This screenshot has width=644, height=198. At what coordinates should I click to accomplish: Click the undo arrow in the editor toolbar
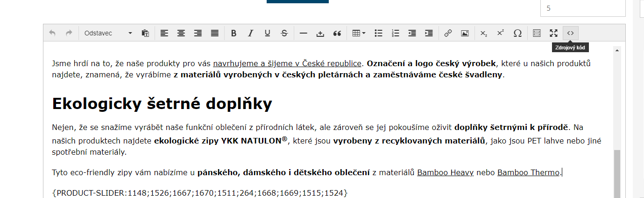(52, 33)
